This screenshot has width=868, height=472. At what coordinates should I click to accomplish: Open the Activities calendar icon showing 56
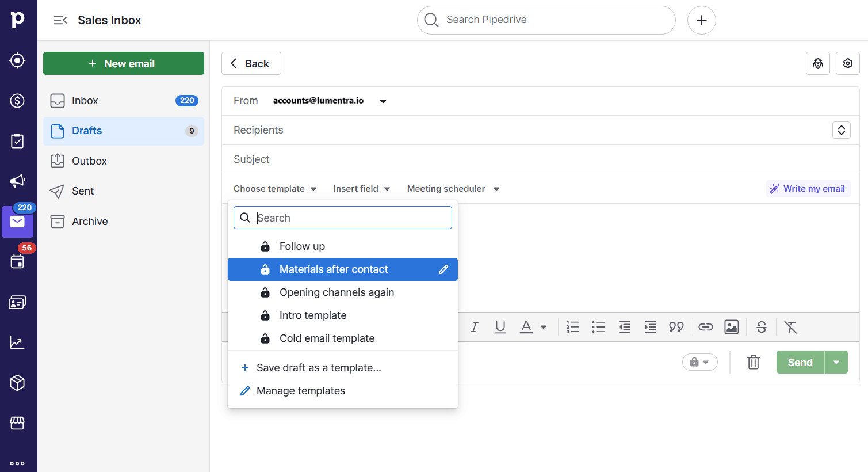coord(17,261)
